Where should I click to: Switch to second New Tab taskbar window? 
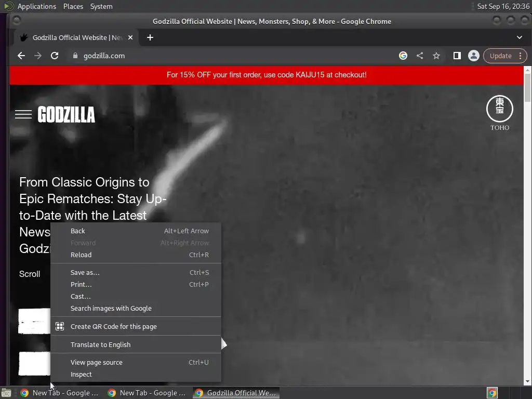coord(147,393)
